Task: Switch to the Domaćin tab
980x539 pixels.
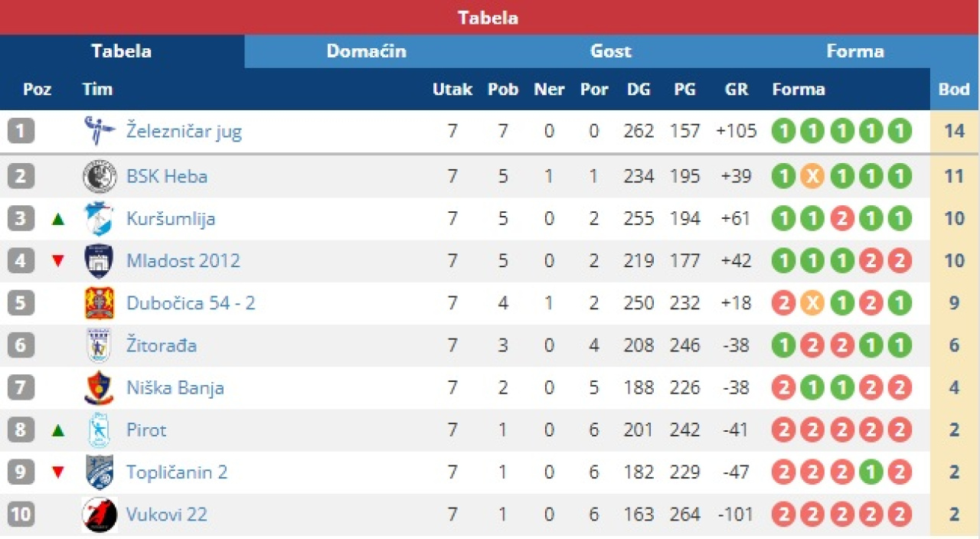Action: [366, 51]
